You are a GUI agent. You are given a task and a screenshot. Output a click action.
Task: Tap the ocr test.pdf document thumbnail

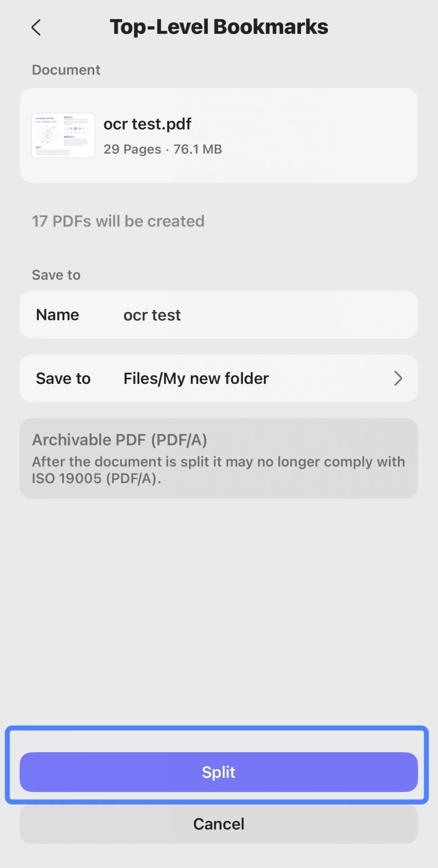click(x=63, y=135)
